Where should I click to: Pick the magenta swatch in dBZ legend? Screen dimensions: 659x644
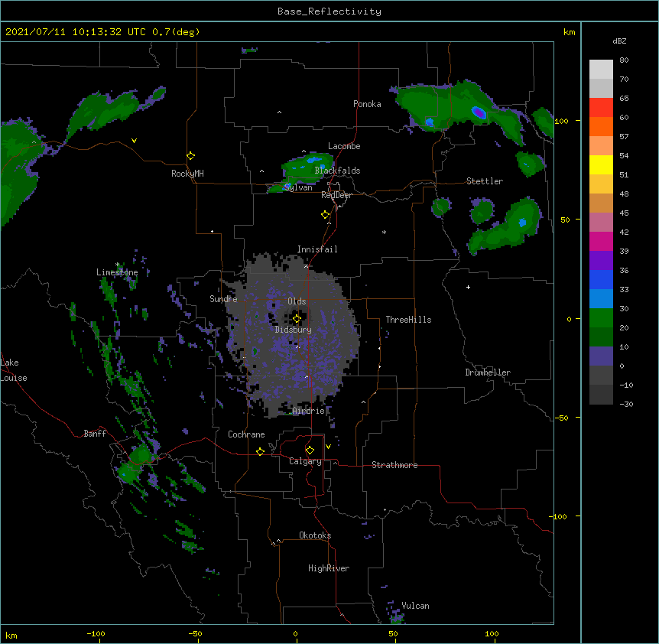pos(601,241)
